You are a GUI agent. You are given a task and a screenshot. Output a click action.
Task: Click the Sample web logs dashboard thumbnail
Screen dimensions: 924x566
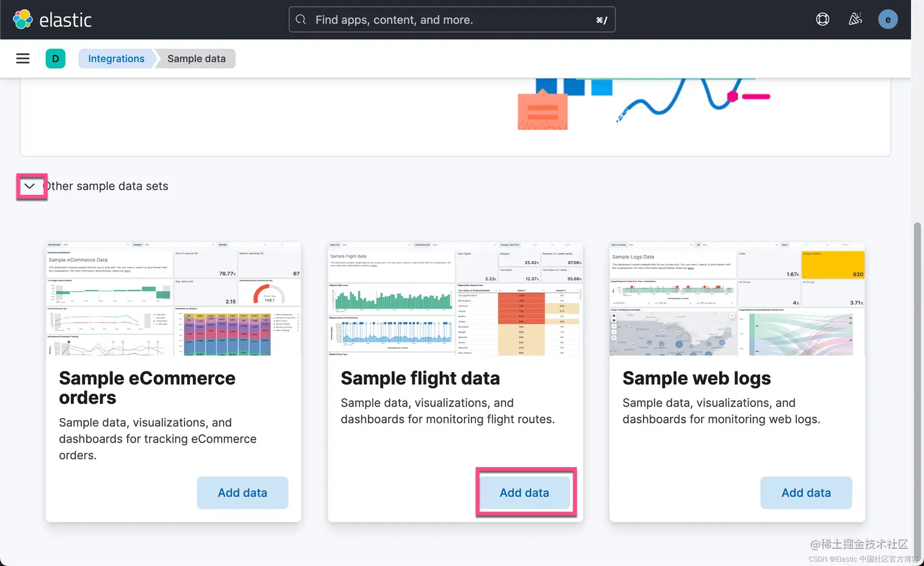(737, 299)
